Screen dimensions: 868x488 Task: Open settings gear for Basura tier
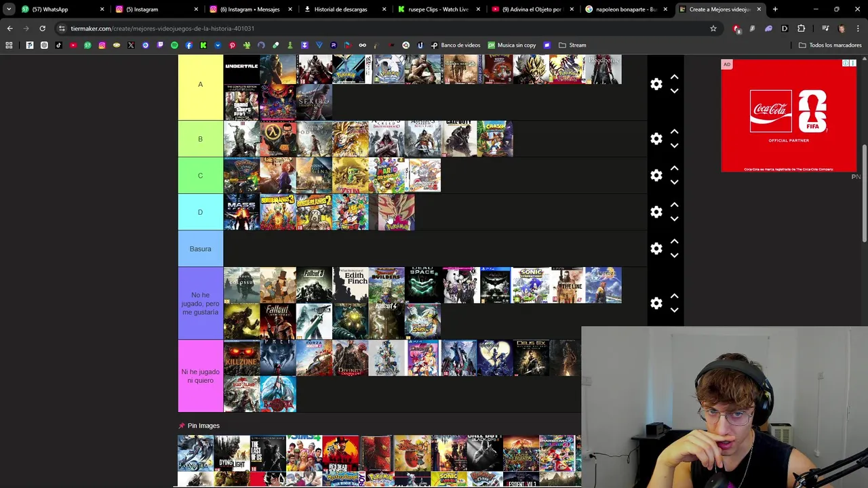point(656,249)
